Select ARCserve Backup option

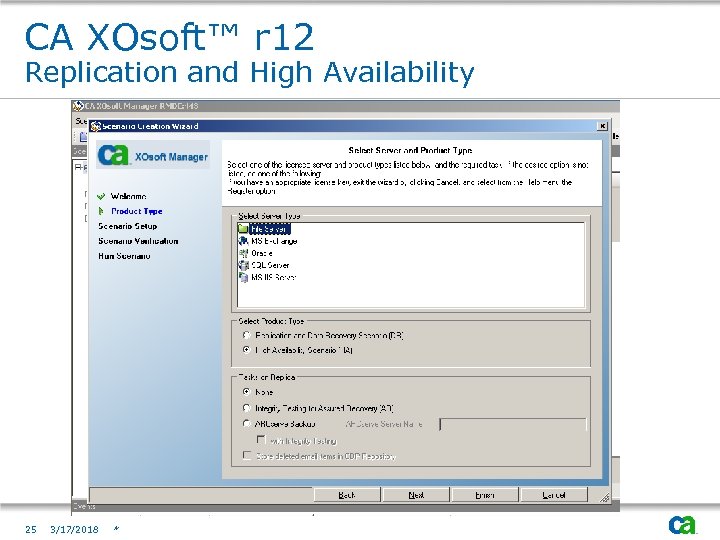[x=247, y=423]
